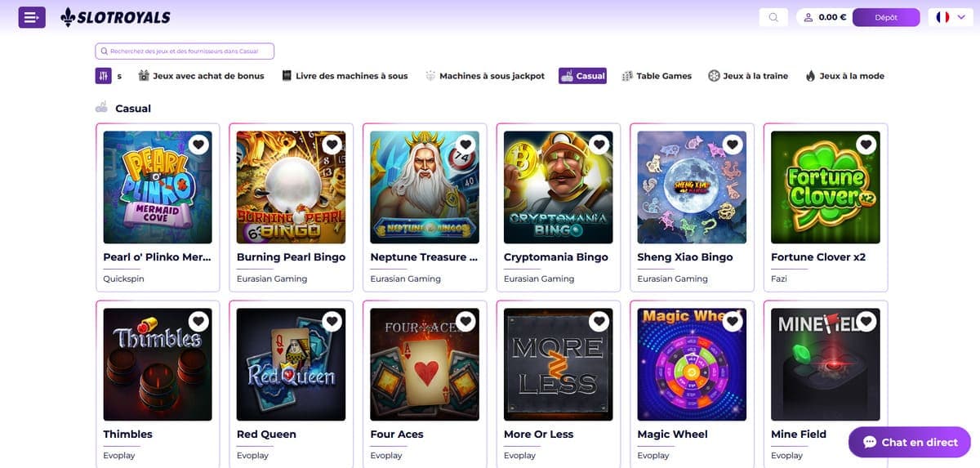Open Four Aces game thumbnail
Image resolution: width=980 pixels, height=468 pixels.
coord(425,364)
